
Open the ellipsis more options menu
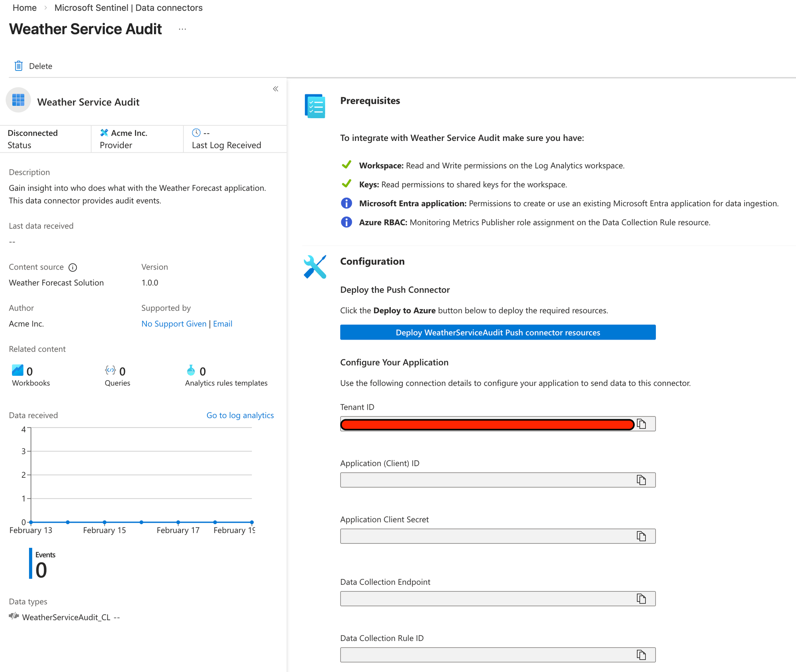[x=182, y=29]
